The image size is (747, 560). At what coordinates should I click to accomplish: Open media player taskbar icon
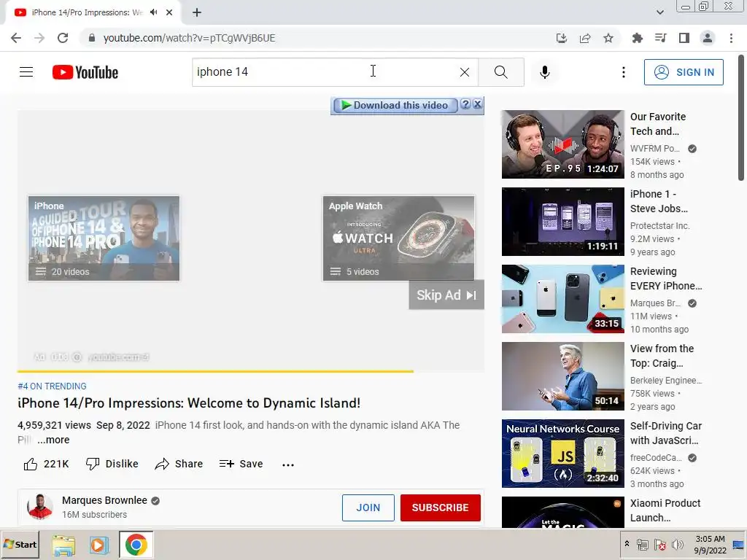[x=99, y=545]
